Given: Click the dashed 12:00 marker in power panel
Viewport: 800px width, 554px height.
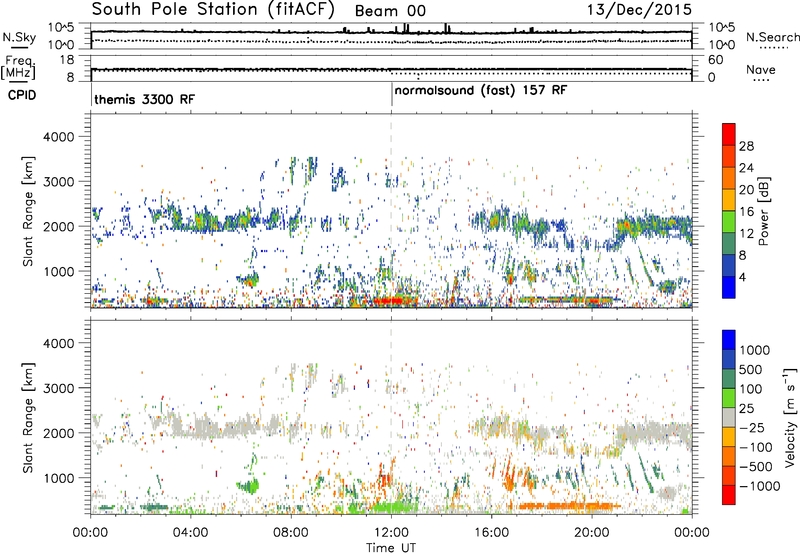Looking at the screenshot, I should tap(391, 211).
